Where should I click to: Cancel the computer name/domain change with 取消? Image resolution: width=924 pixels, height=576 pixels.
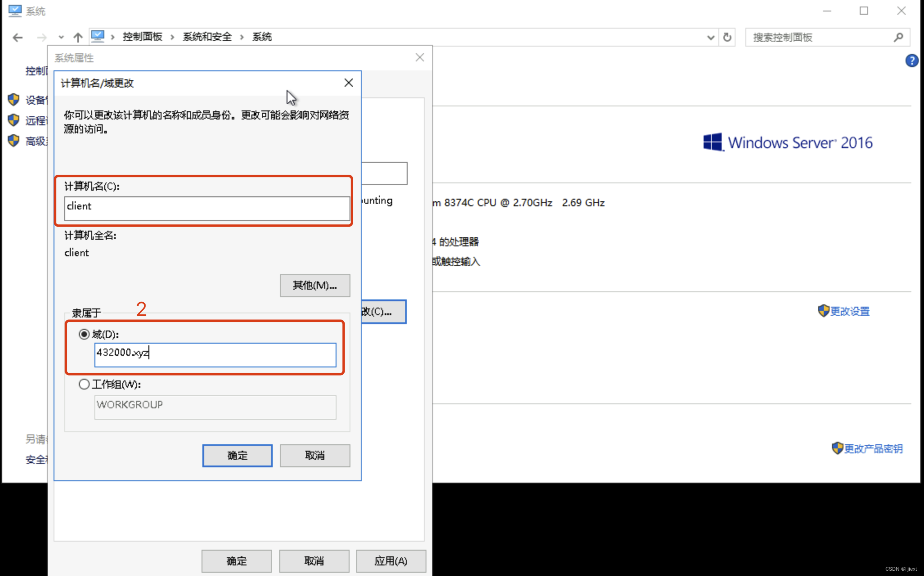[315, 455]
